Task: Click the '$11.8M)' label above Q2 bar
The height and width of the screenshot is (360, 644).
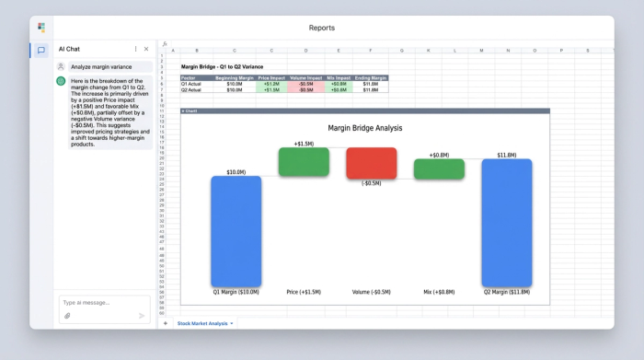Action: (x=507, y=155)
